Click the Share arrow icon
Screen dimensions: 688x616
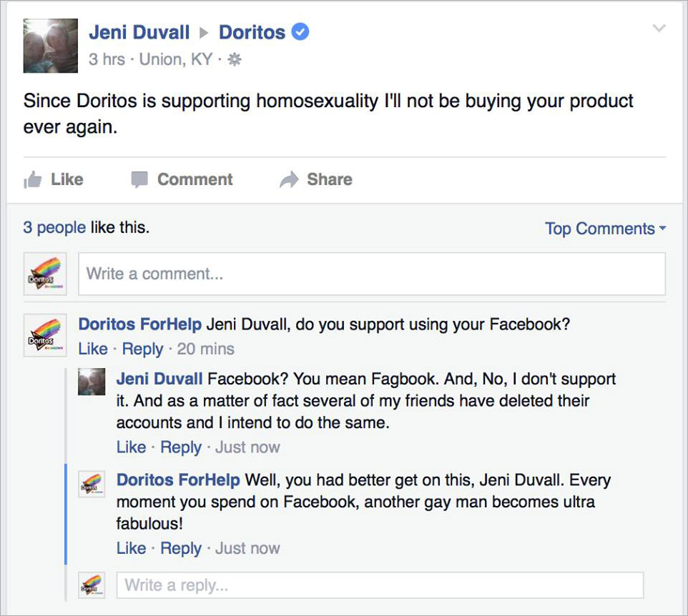click(289, 180)
